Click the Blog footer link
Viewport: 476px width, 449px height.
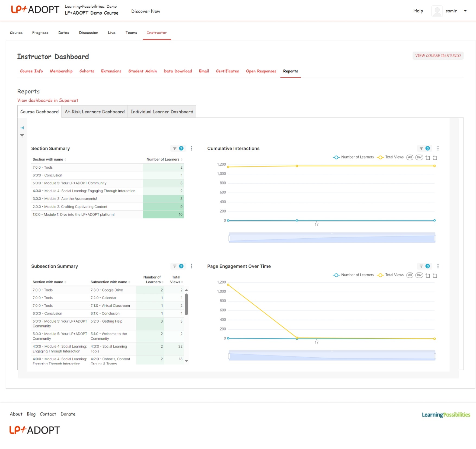31,414
